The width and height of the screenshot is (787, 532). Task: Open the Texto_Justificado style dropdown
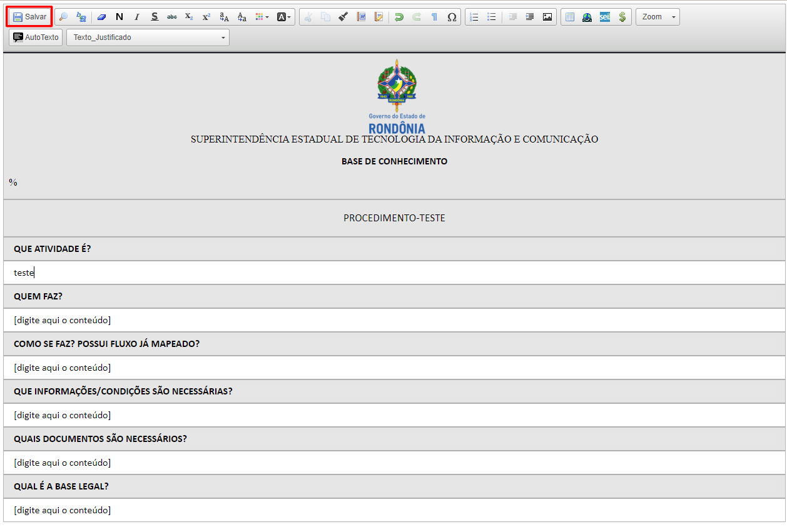(148, 38)
